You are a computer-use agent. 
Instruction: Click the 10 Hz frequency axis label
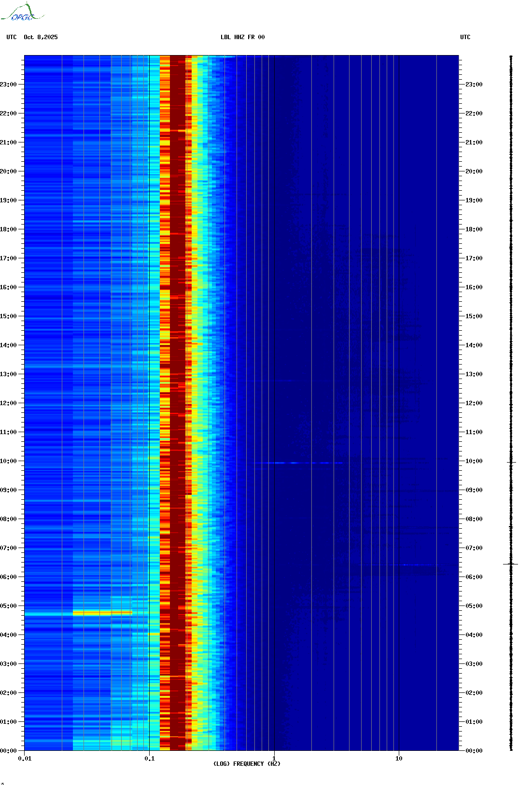(x=399, y=759)
